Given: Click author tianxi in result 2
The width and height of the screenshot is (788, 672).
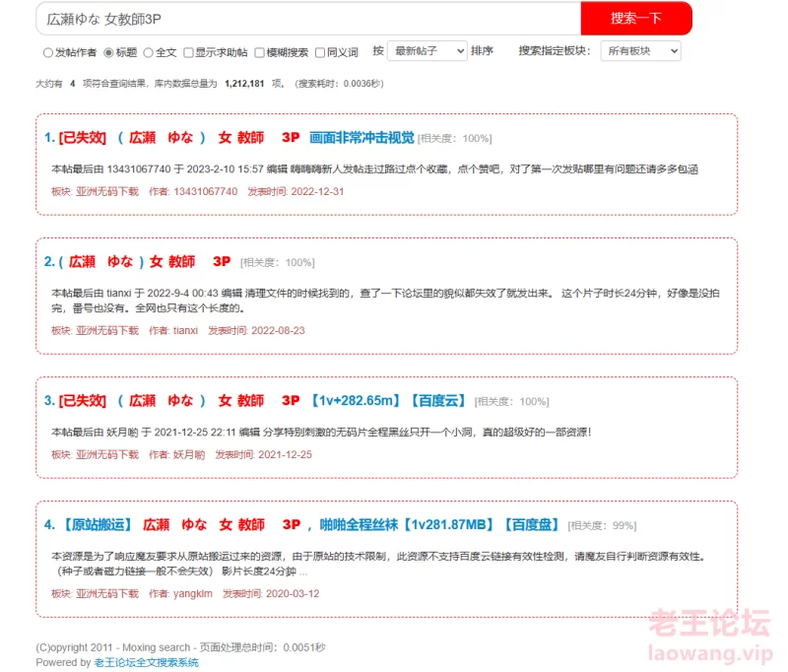Looking at the screenshot, I should click(x=185, y=330).
